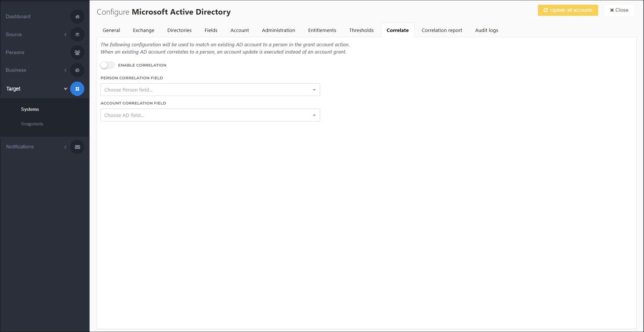Screen dimensions: 644x332
Task: Click the Source layers icon
Action: 77,34
